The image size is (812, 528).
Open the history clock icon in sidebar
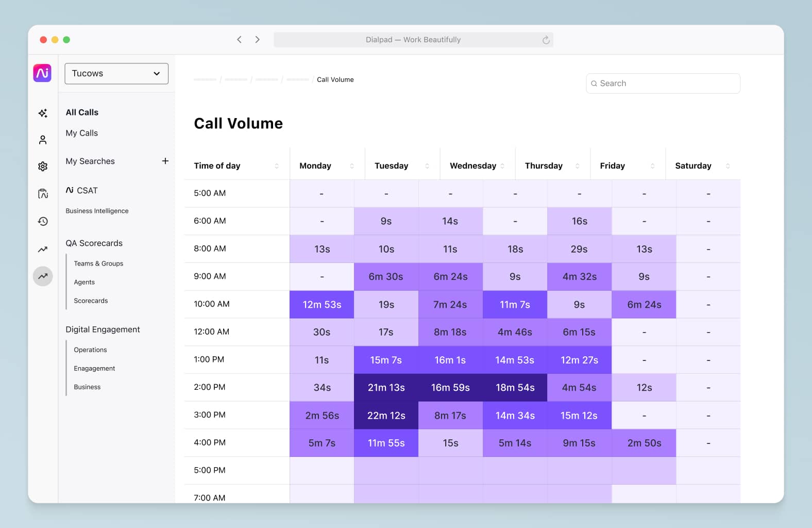[43, 221]
